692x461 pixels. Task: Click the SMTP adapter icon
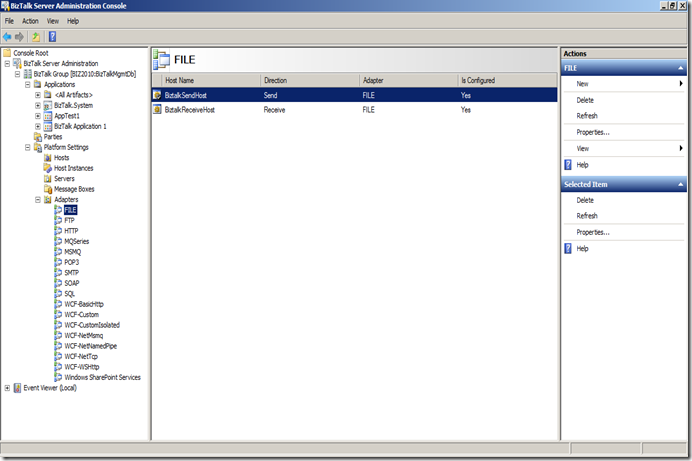pyautogui.click(x=58, y=273)
